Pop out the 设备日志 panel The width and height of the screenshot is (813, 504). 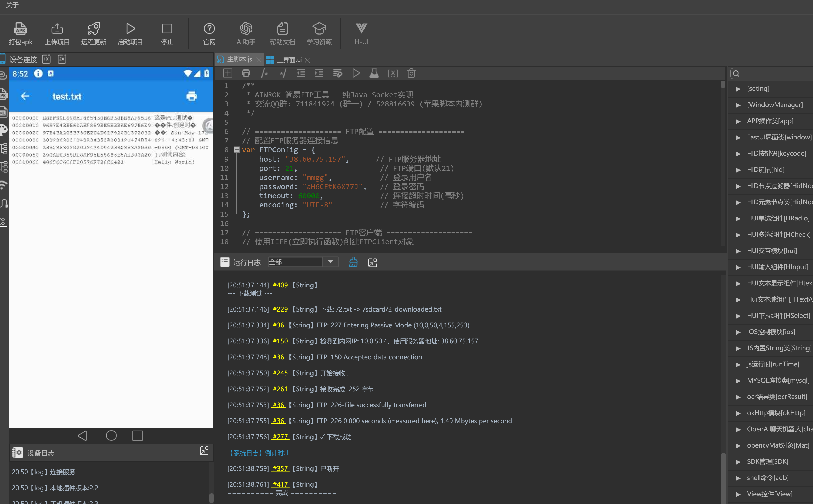click(204, 451)
